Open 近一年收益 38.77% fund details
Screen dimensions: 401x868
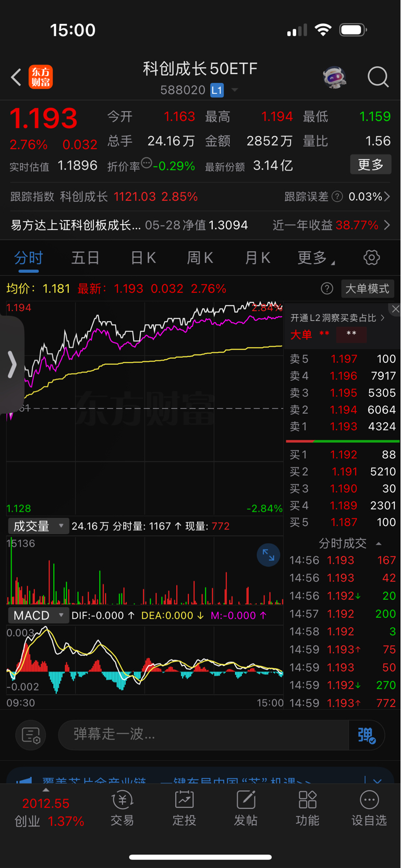click(331, 225)
